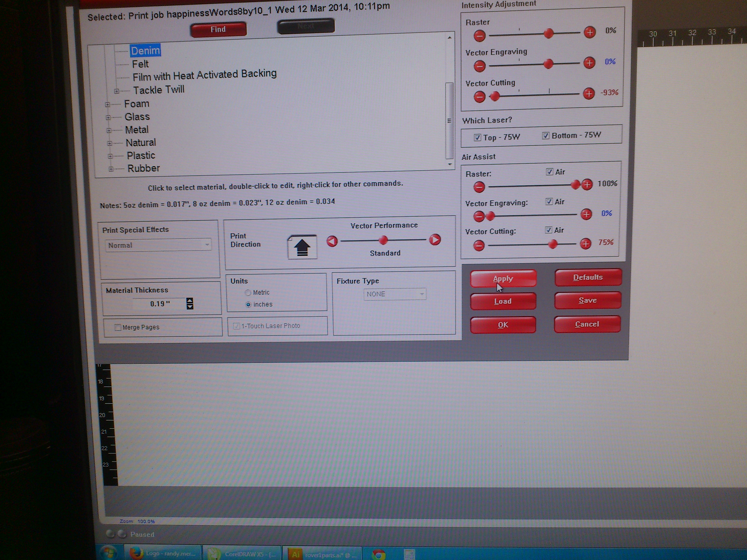Click the Apply button

coord(503,279)
